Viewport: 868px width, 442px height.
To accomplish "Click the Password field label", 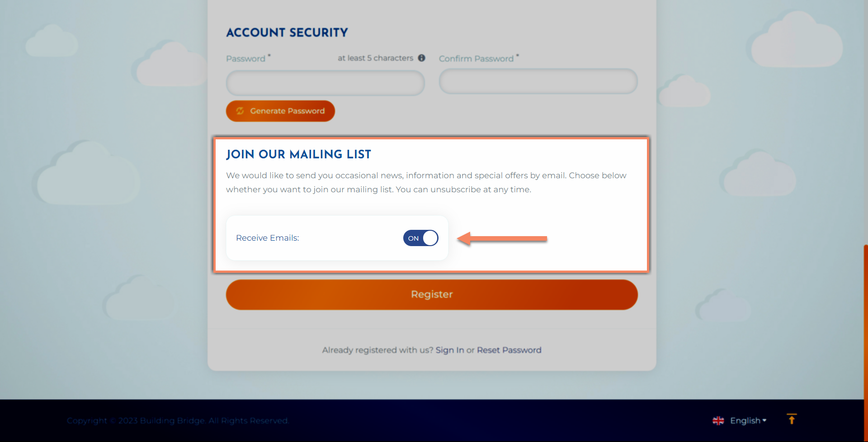I will (x=245, y=59).
